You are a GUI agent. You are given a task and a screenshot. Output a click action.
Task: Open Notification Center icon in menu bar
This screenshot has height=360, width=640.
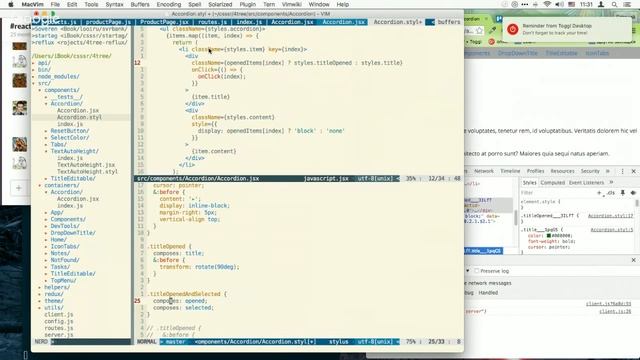click(x=627, y=4)
